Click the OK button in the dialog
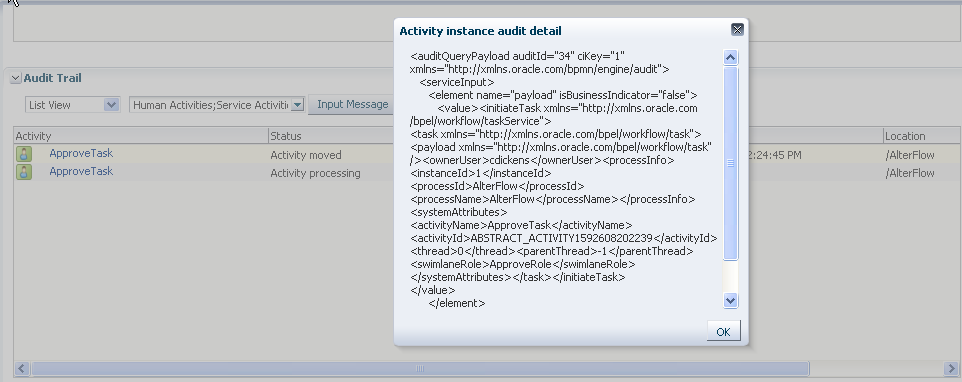The width and height of the screenshot is (962, 382). (723, 331)
